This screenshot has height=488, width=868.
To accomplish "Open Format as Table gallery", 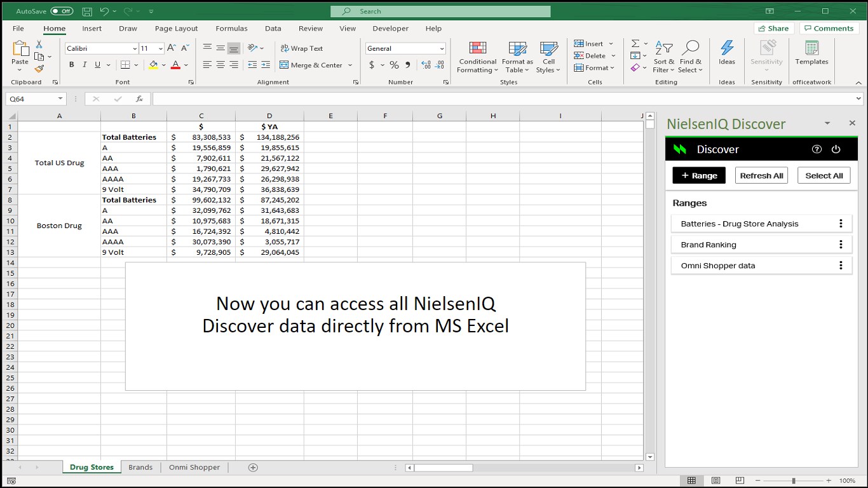I will pos(517,57).
